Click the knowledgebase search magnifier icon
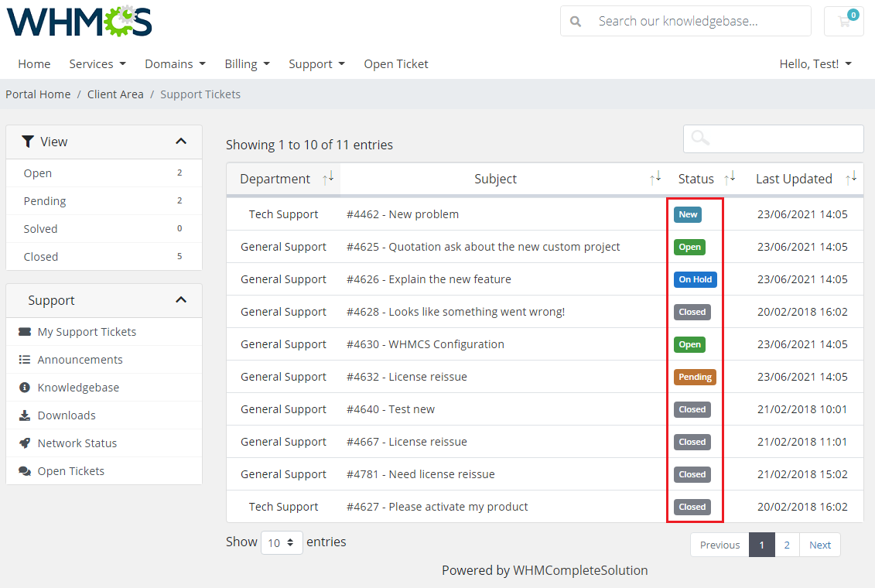This screenshot has width=875, height=588. (576, 21)
